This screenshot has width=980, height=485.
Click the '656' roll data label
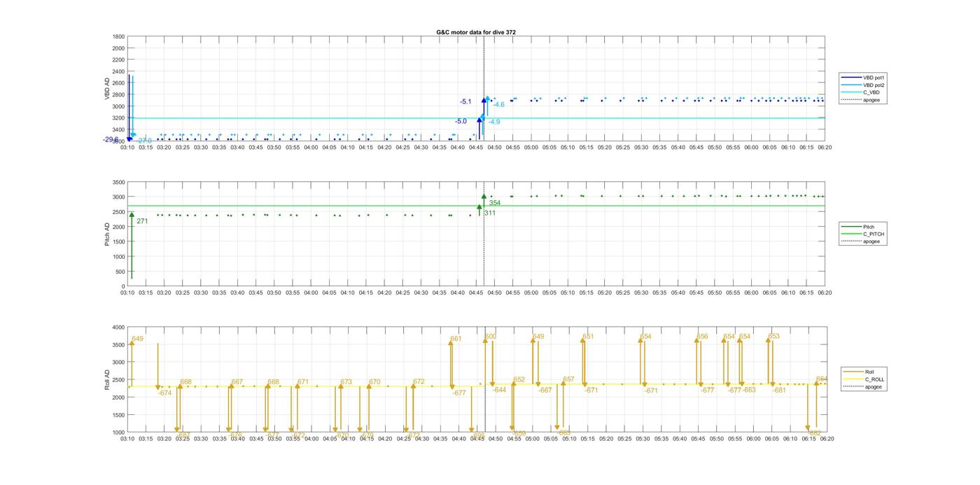pos(702,337)
